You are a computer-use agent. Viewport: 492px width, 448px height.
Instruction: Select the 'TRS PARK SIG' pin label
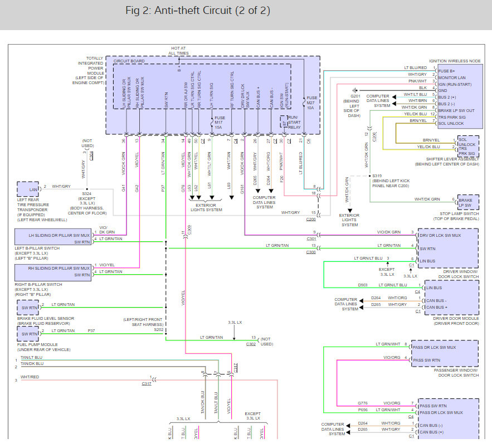(x=452, y=118)
